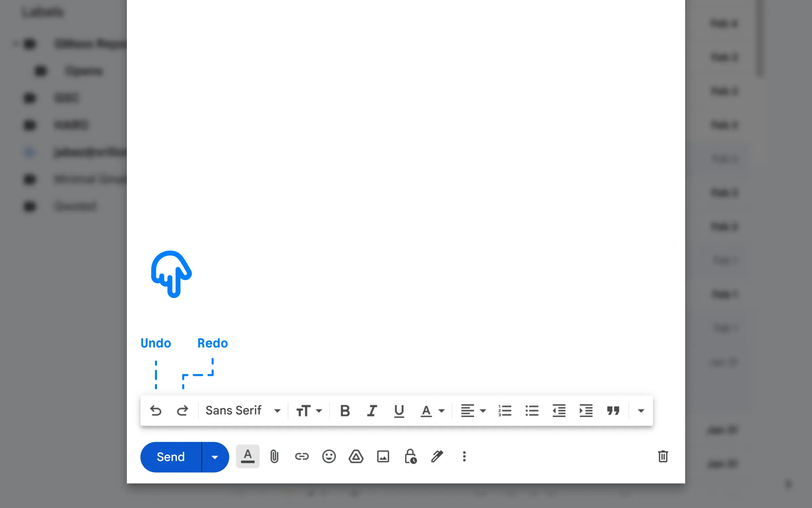Attach files with the paperclip icon
Viewport: 812px width, 508px height.
(274, 457)
